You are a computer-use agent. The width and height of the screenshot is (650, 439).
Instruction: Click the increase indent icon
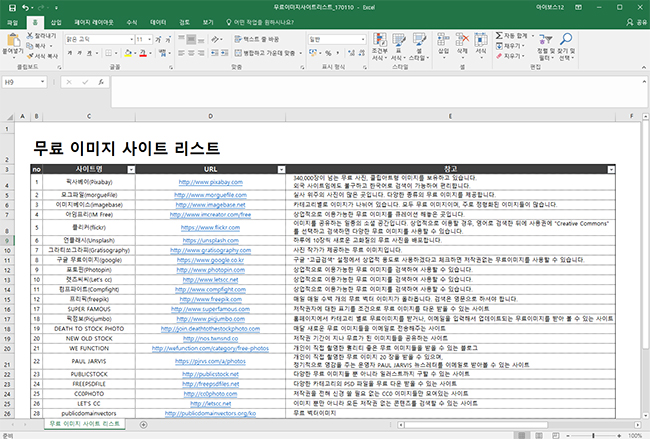(225, 53)
